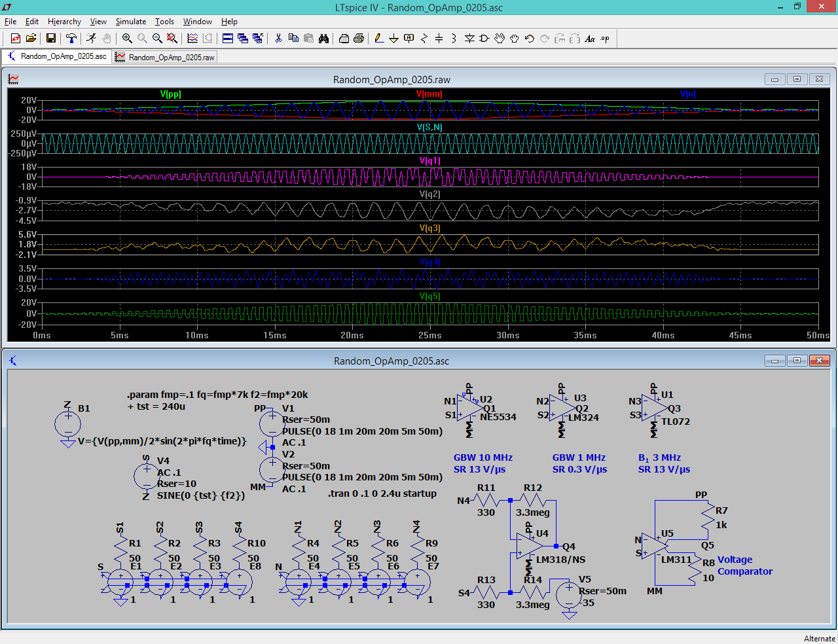Click the V(q2) trace label
Image resolution: width=838 pixels, height=644 pixels.
[x=429, y=194]
